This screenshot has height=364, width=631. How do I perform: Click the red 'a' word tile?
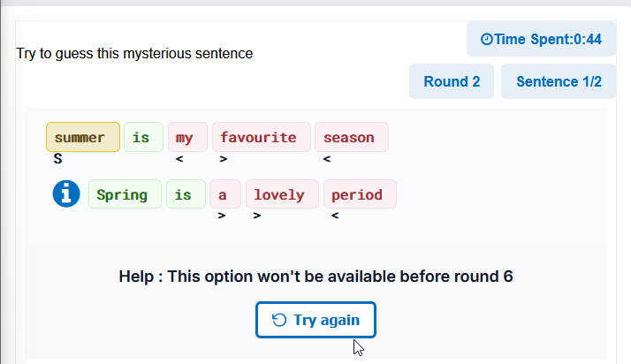(225, 194)
